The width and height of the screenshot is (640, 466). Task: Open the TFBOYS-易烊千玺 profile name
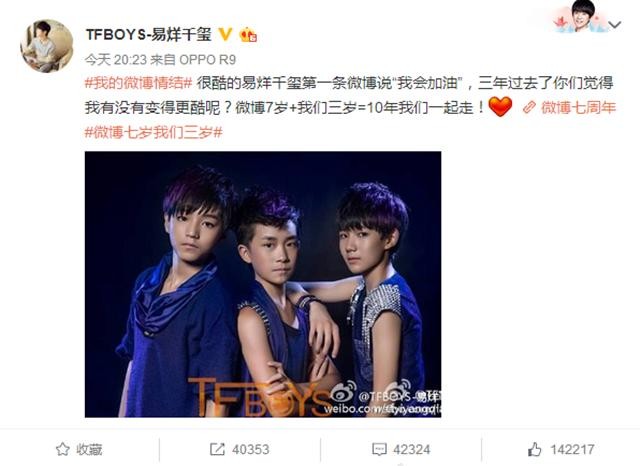tap(149, 35)
